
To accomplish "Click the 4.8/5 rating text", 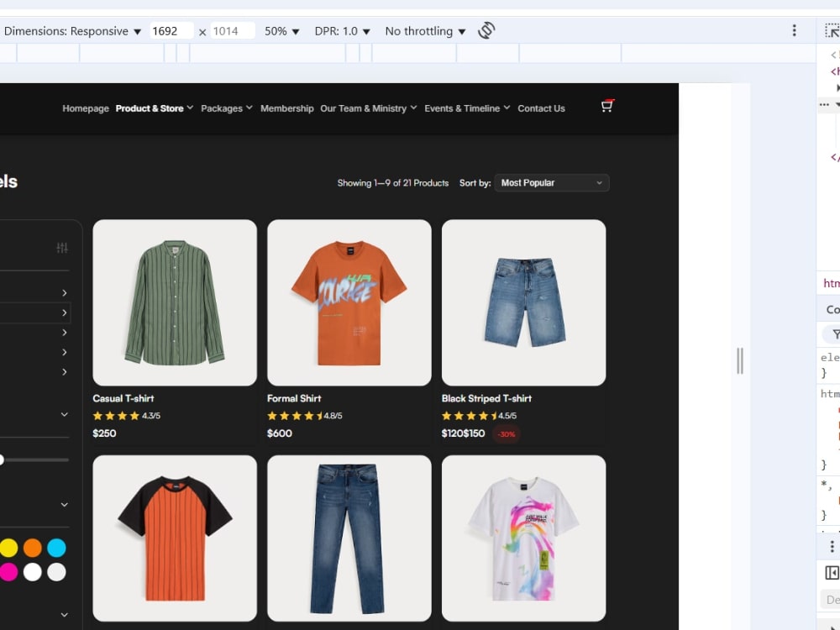I will tap(333, 416).
